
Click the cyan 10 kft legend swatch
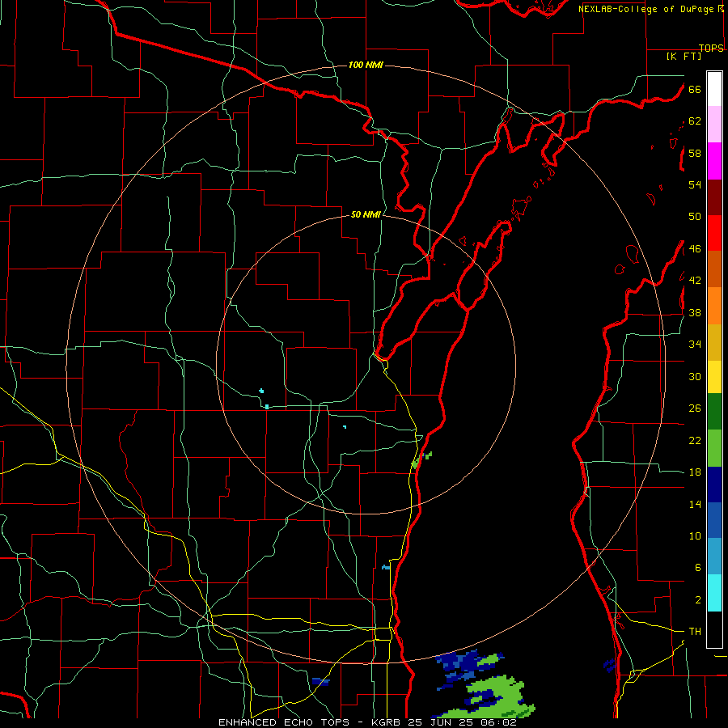[714, 593]
